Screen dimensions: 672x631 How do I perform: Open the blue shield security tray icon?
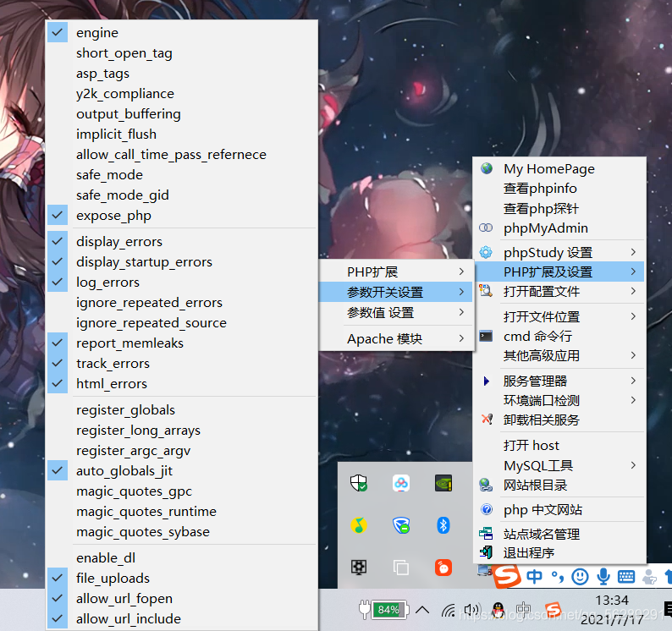coord(400,525)
